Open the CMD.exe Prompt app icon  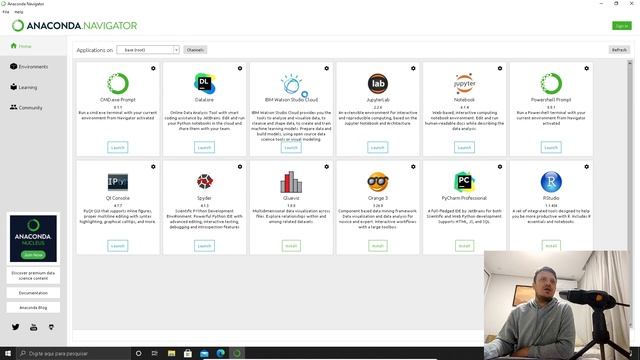pos(118,83)
